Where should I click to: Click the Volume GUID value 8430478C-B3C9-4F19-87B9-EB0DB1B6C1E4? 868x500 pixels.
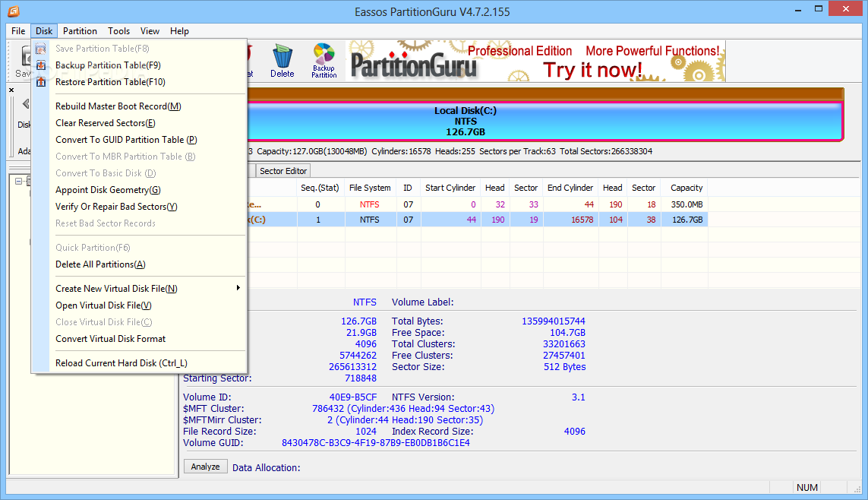tap(375, 442)
